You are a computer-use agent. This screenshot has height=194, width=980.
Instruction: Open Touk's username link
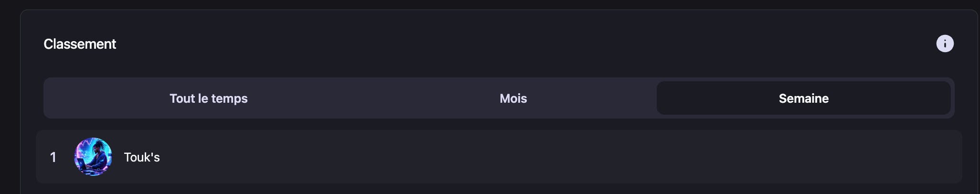click(142, 157)
